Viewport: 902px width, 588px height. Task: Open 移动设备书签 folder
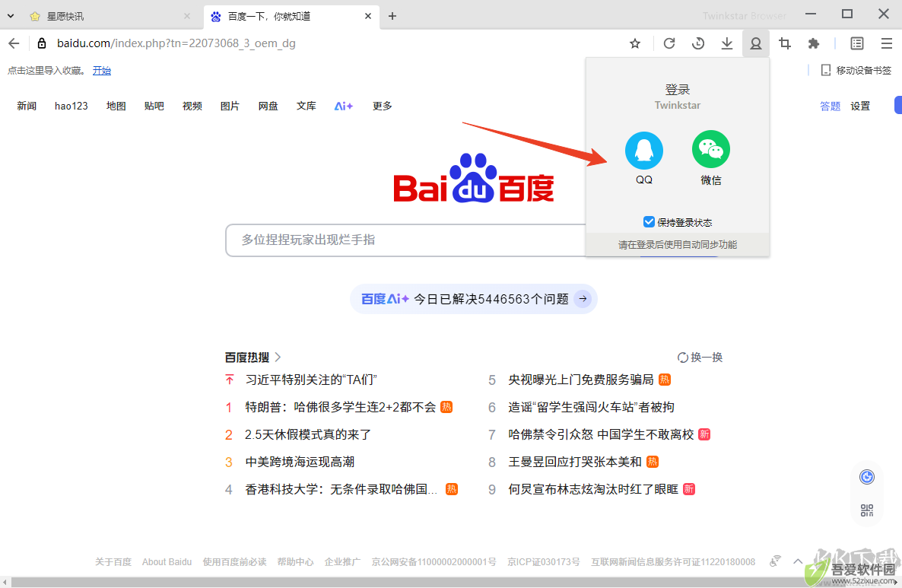point(856,70)
